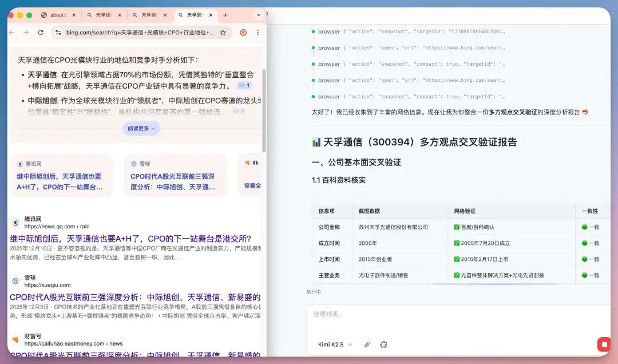Click the back navigation arrow
The height and width of the screenshot is (364, 618).
pyautogui.click(x=11, y=33)
